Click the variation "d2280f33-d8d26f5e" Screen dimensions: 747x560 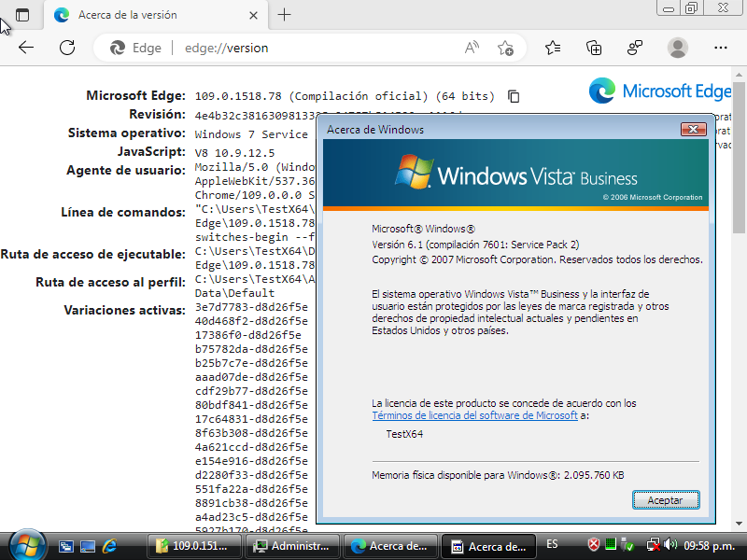coord(251,475)
